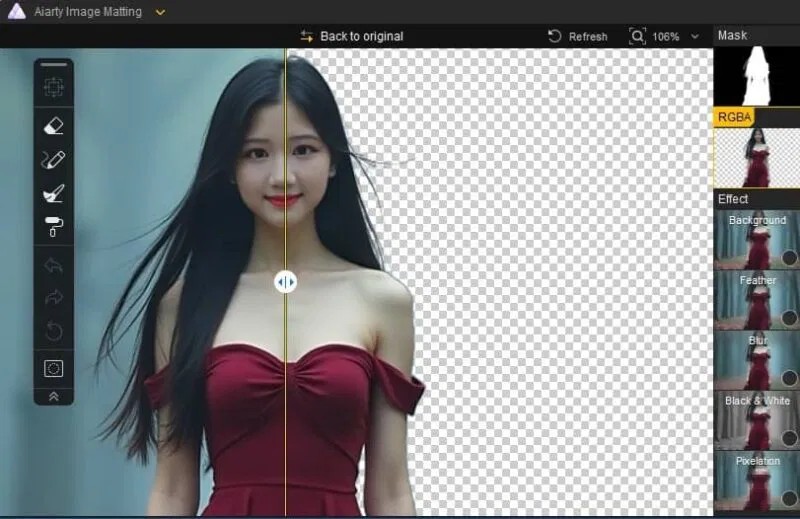Switch to the Mask preview
800x519 pixels.
click(x=756, y=76)
